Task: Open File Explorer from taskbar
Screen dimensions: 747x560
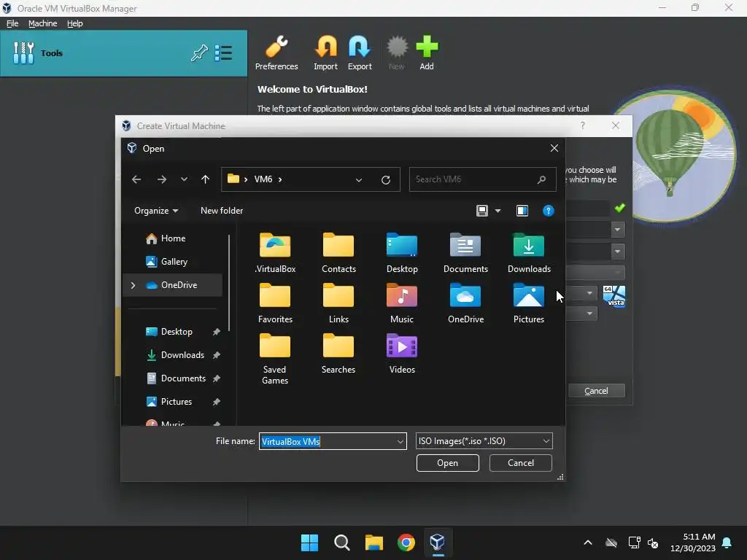Action: (x=374, y=542)
